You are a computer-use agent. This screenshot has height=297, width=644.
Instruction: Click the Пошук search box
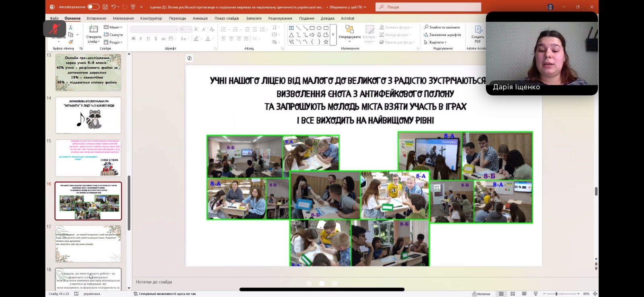(x=428, y=7)
